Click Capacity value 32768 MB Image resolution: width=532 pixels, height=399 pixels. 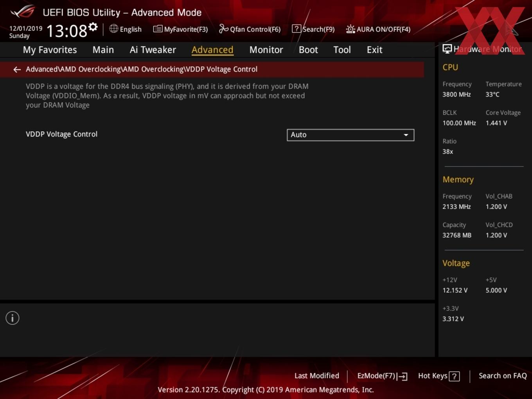457,235
